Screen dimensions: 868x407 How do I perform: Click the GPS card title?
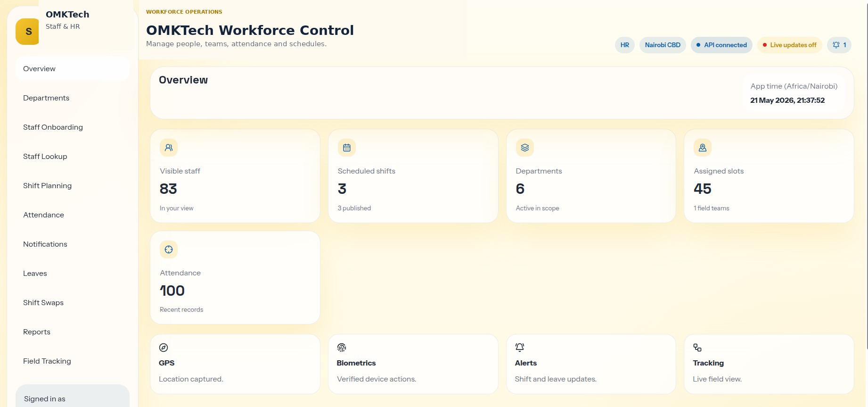coord(167,363)
